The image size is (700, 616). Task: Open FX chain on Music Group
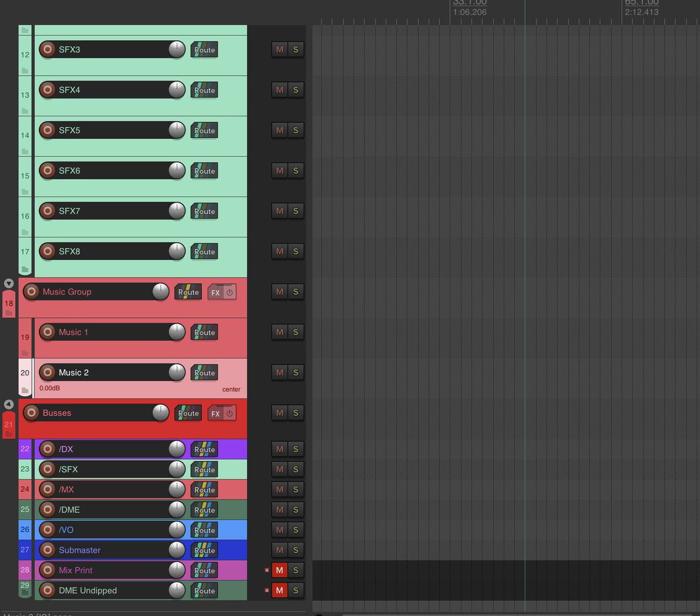click(216, 292)
